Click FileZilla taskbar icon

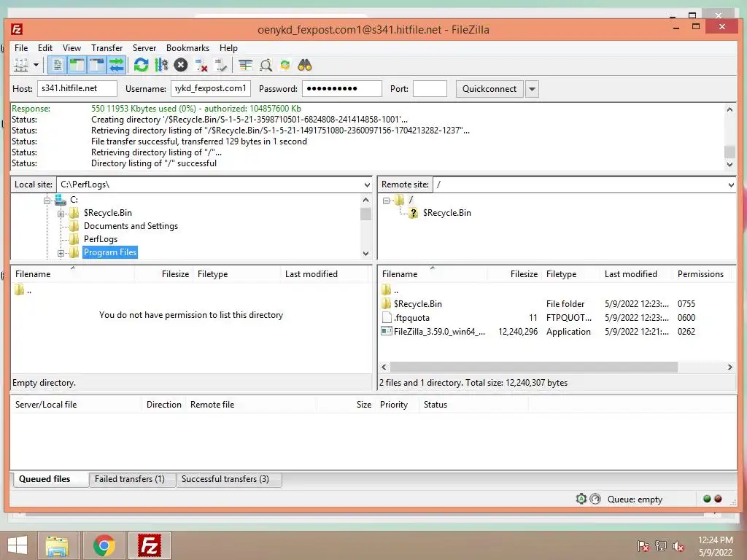[149, 545]
